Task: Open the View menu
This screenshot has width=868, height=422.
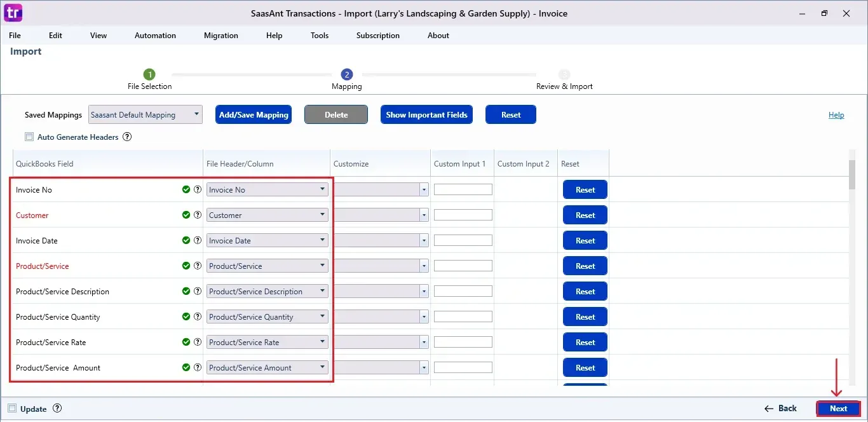Action: point(98,36)
